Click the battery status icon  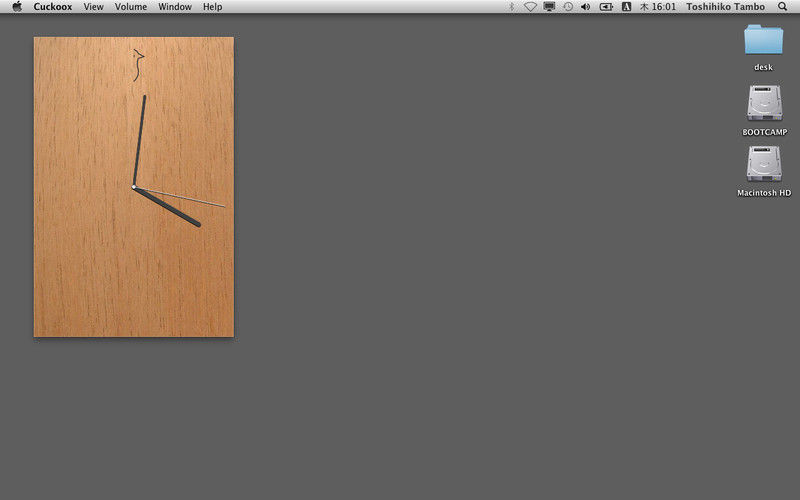coord(606,7)
